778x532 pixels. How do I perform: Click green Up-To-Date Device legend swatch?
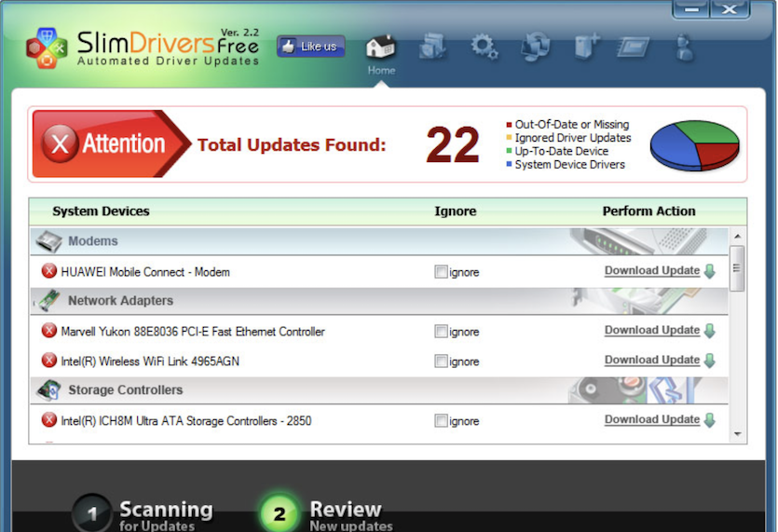[x=509, y=150]
